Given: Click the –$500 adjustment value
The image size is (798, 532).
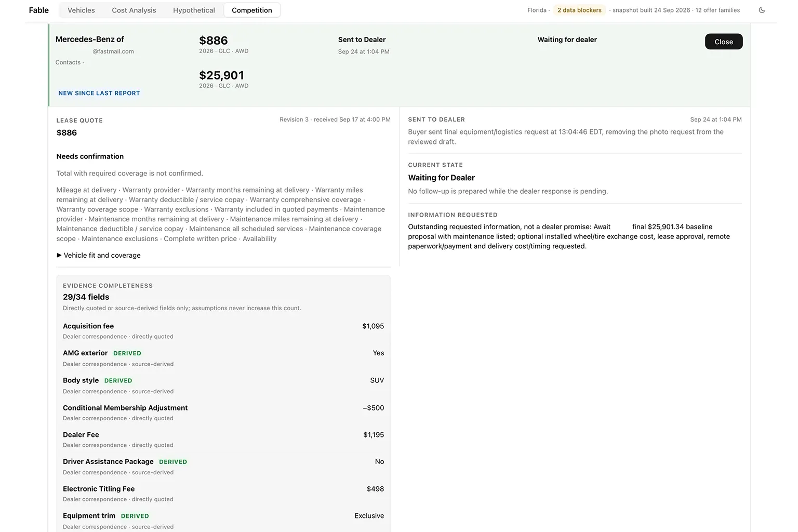Looking at the screenshot, I should coord(374,408).
